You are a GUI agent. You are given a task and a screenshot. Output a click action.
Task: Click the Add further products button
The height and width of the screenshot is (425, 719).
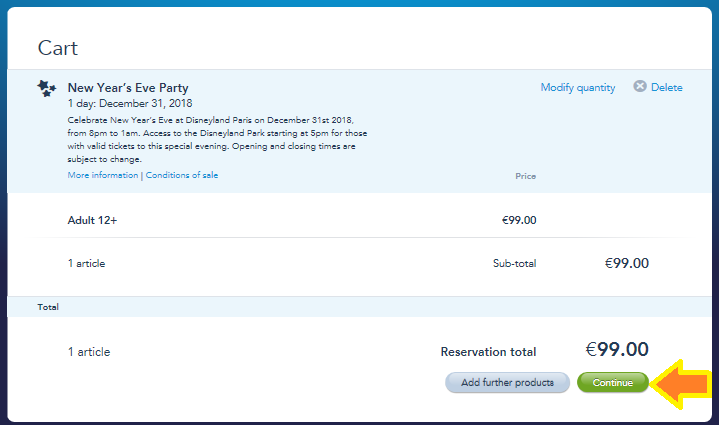point(507,382)
